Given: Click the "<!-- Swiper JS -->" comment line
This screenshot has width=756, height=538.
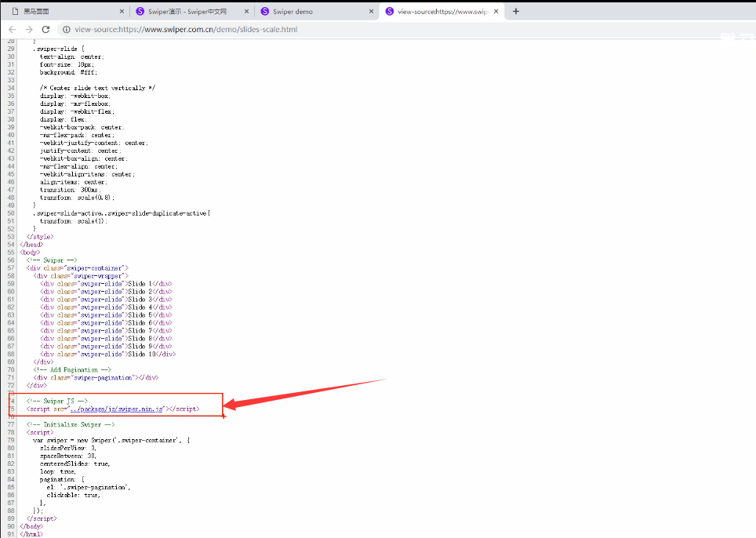Looking at the screenshot, I should 57,401.
